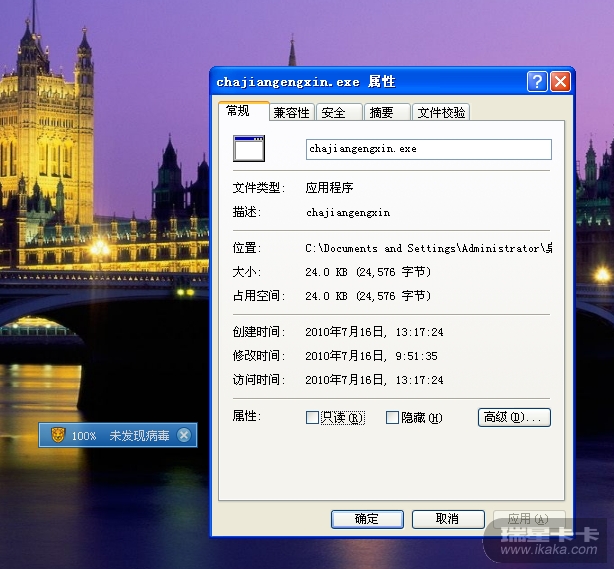Click the 应用程序 file type value
The width and height of the screenshot is (614, 569).
tap(329, 188)
